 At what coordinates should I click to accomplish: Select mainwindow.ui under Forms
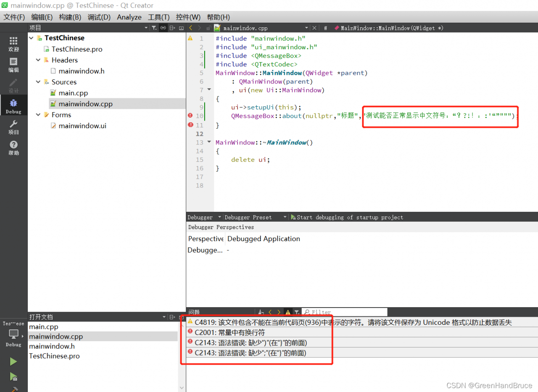coord(82,126)
